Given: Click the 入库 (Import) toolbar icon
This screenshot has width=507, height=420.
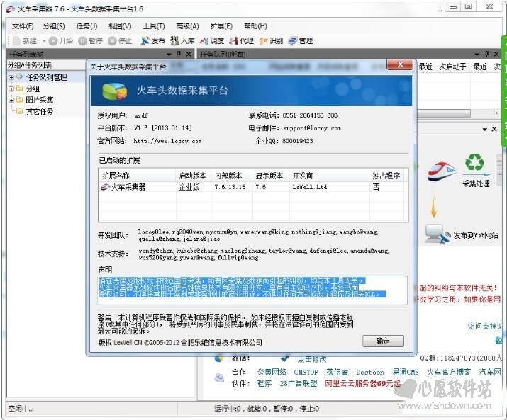Looking at the screenshot, I should click(175, 40).
